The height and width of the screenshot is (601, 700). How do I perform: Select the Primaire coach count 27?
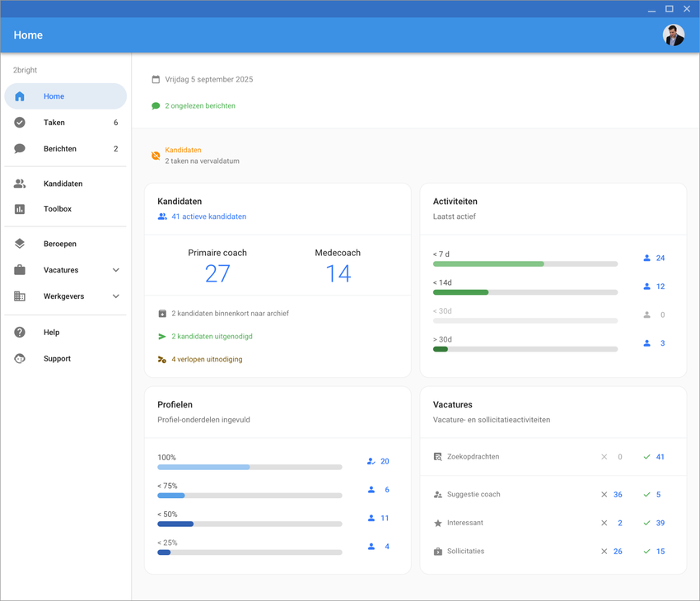pyautogui.click(x=217, y=274)
